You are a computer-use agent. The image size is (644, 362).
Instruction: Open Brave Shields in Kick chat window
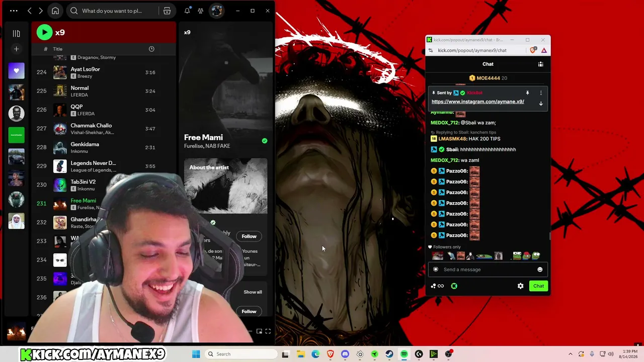(x=533, y=50)
